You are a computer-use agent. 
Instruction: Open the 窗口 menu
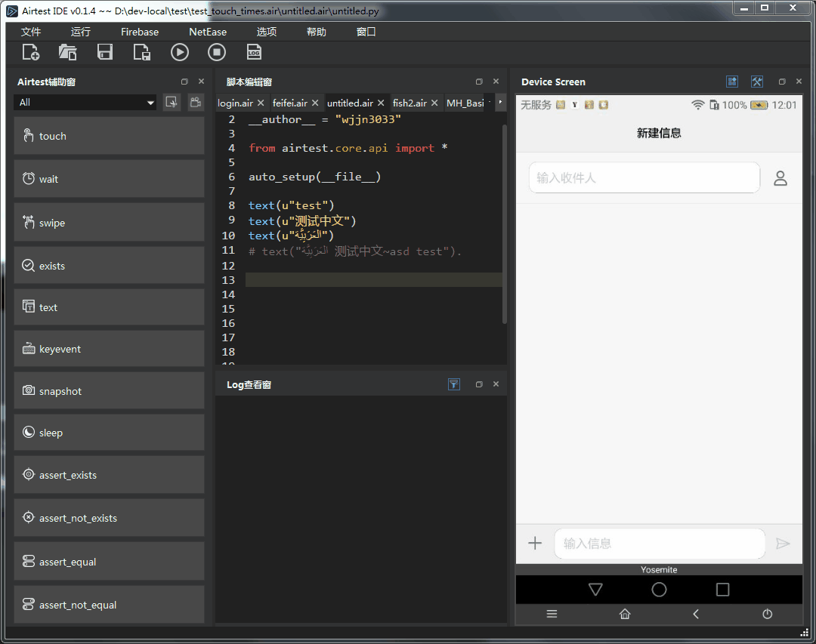(x=366, y=32)
